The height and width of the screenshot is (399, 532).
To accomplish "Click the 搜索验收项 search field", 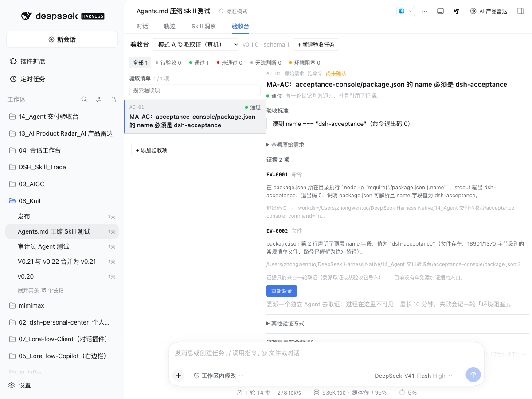I will pos(195,90).
